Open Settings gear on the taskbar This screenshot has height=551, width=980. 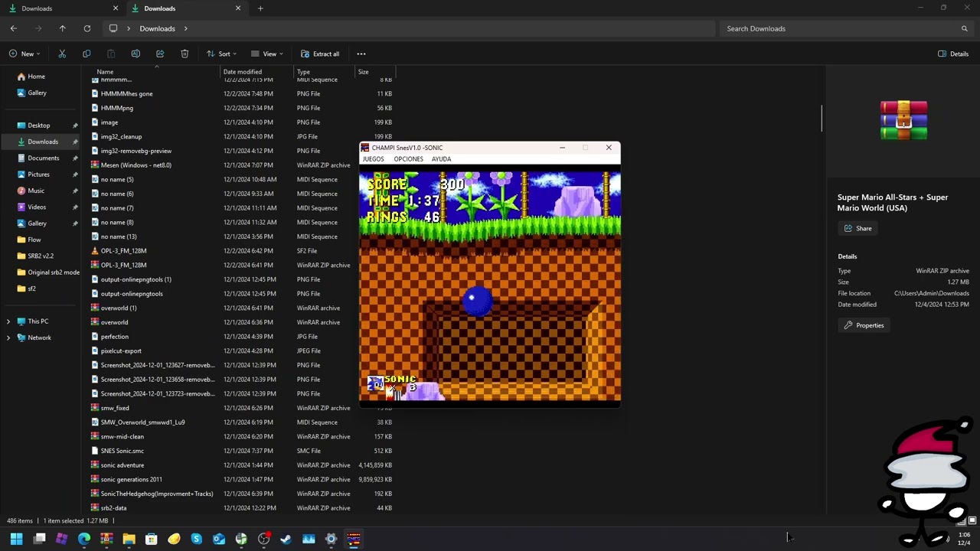coord(331,539)
